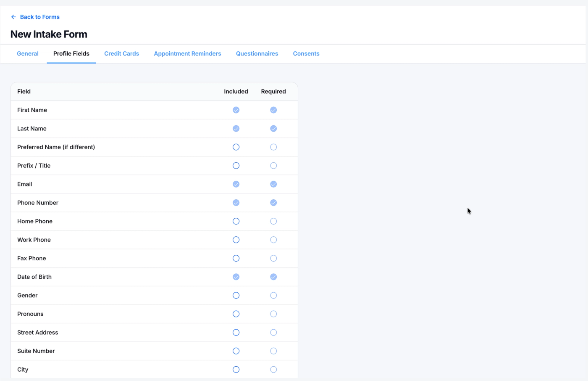The width and height of the screenshot is (588, 381).
Task: Select the Home Phone row label
Action: [35, 221]
